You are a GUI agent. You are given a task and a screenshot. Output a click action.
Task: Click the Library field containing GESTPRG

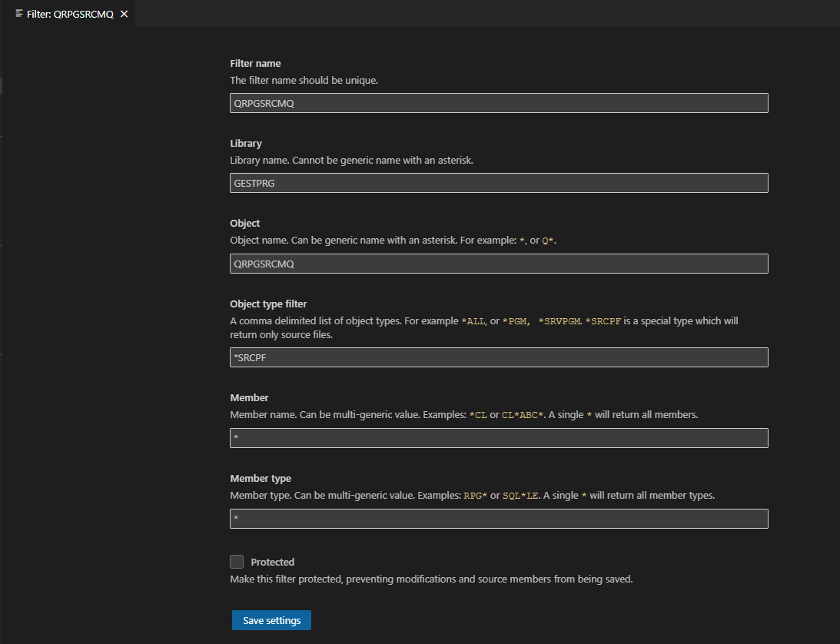click(x=498, y=183)
